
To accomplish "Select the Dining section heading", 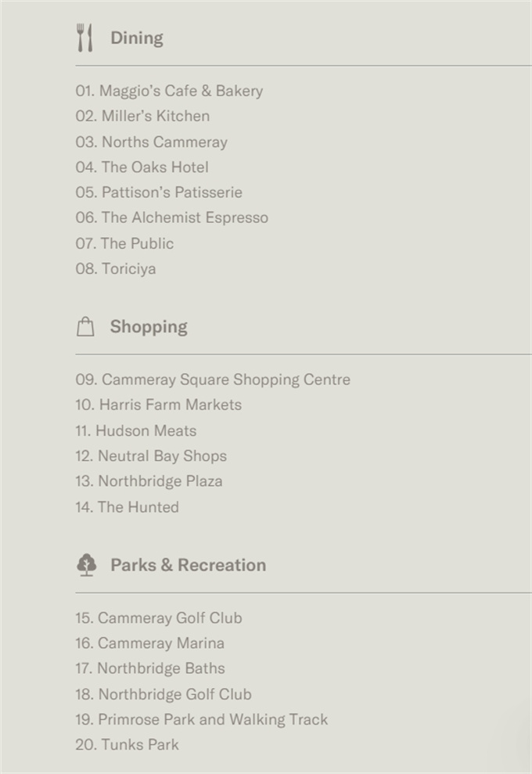I will (x=136, y=38).
